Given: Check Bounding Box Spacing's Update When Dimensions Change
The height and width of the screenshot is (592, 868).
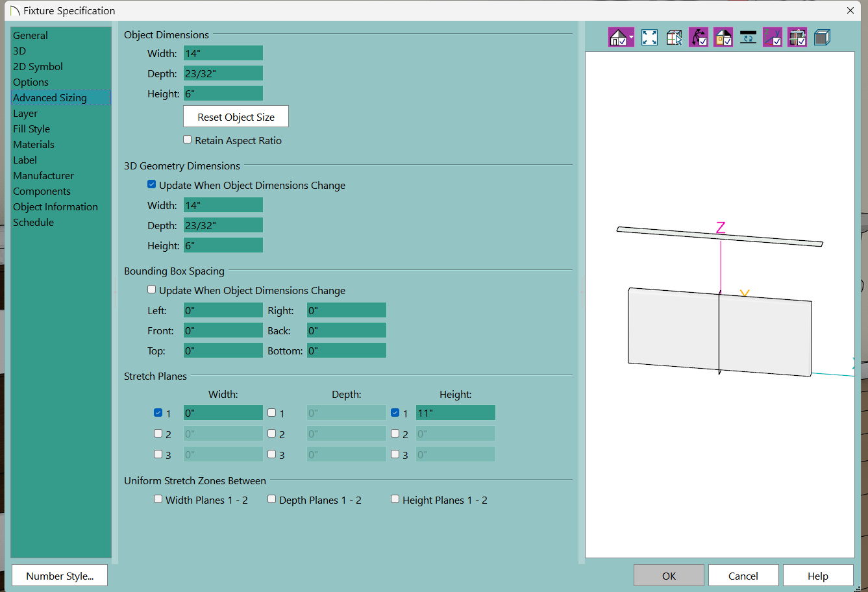Looking at the screenshot, I should pos(152,290).
